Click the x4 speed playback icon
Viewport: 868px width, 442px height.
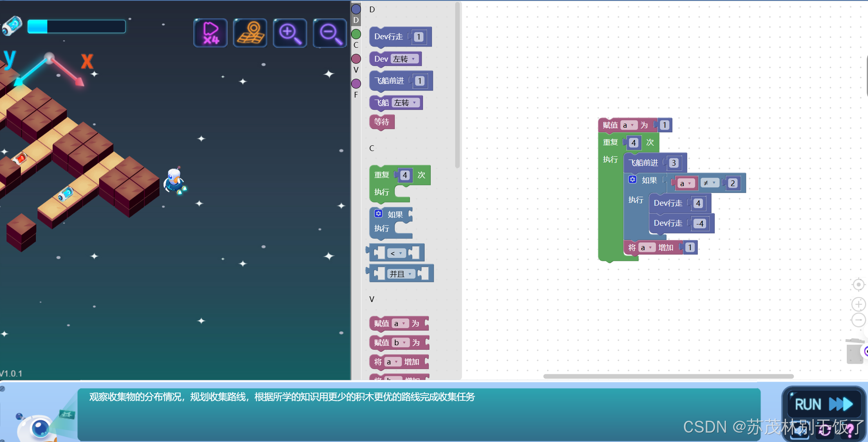[x=210, y=33]
